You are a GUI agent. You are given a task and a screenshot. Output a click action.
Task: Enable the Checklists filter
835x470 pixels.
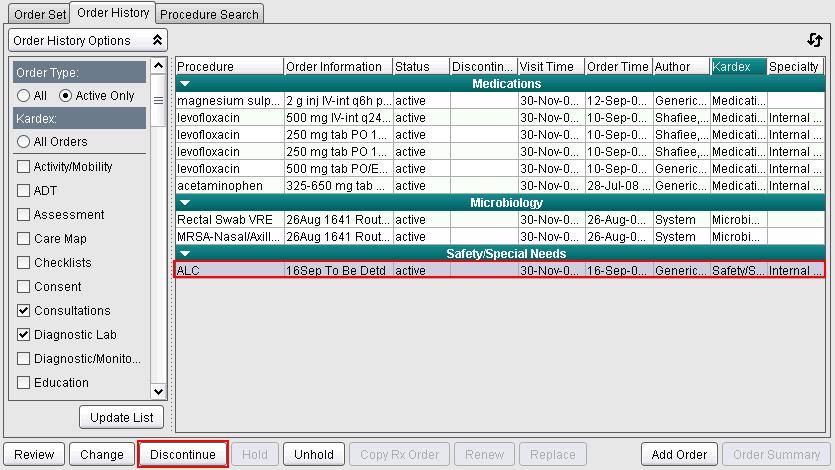(x=23, y=262)
